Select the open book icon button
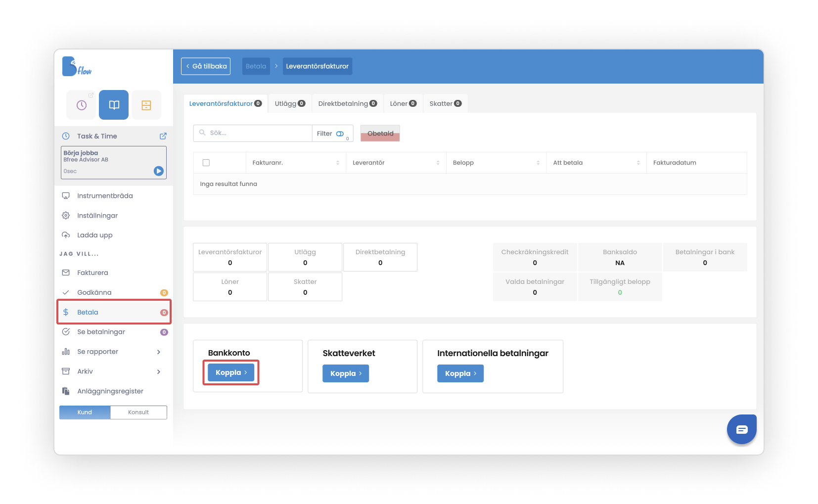Screen dimensions: 818x504 point(114,105)
